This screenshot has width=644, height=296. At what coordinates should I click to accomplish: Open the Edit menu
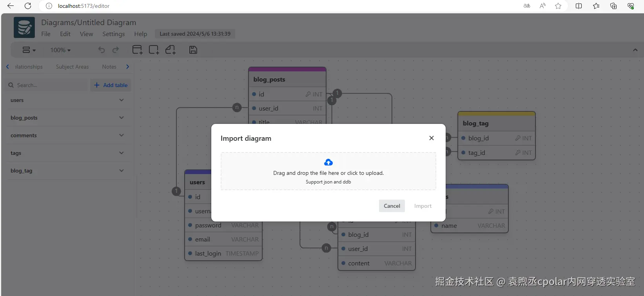(x=65, y=34)
